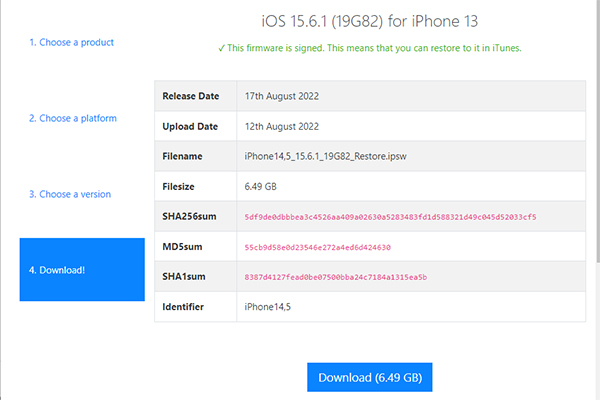Click the upload date 12th August 2022
This screenshot has width=600, height=400.
point(282,126)
